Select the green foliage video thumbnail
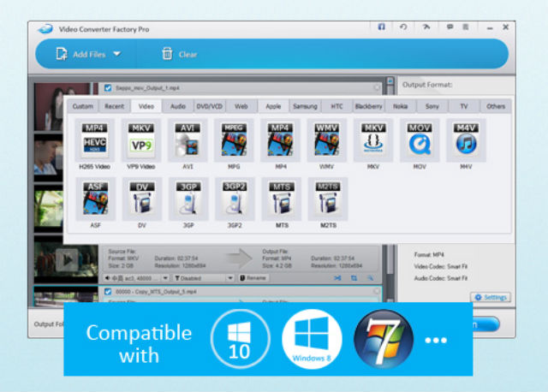 tap(49, 208)
